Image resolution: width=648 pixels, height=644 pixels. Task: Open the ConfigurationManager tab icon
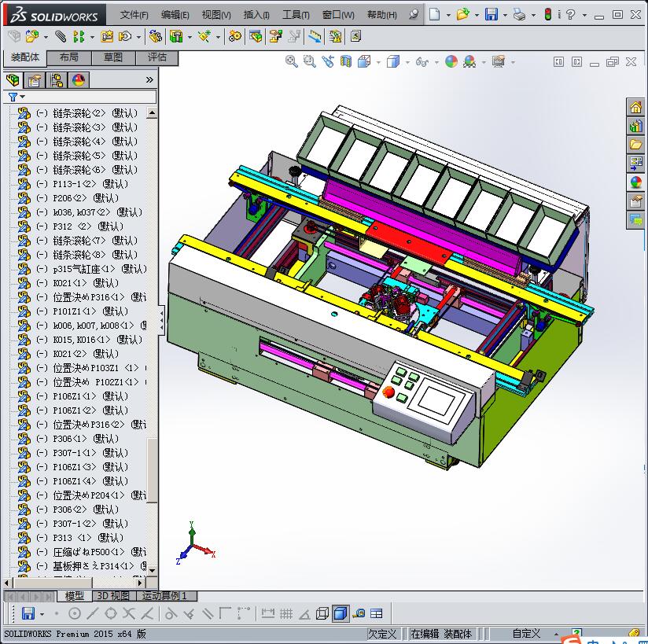pyautogui.click(x=56, y=79)
